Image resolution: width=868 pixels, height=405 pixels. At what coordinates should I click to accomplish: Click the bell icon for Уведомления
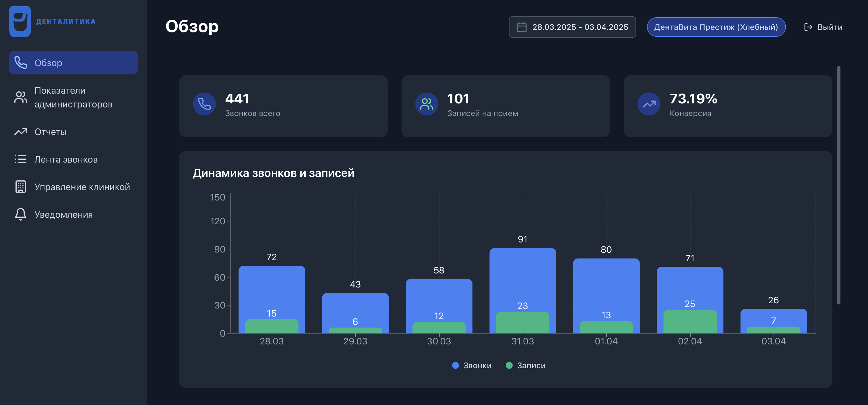point(21,214)
